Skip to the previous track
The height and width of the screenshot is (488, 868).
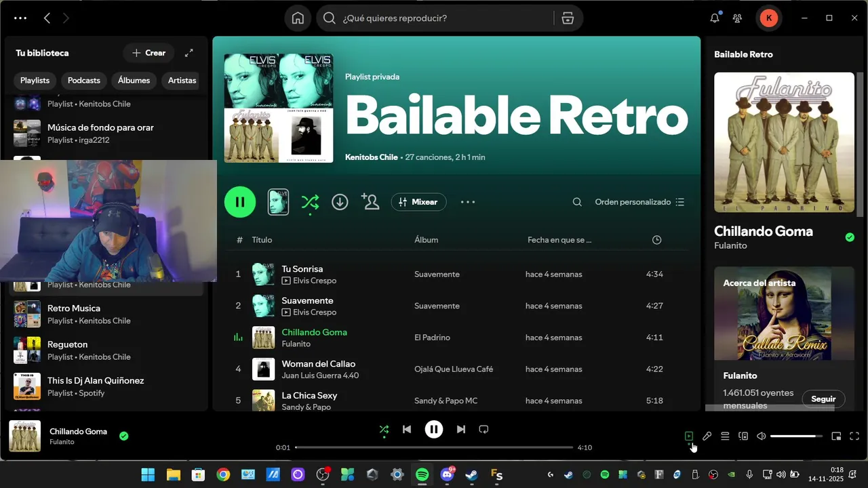406,429
